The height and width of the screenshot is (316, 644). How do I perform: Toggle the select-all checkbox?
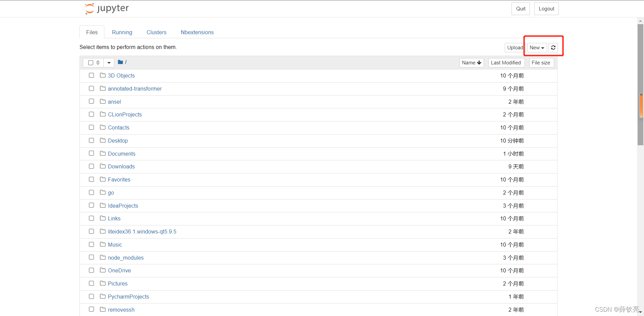point(91,63)
